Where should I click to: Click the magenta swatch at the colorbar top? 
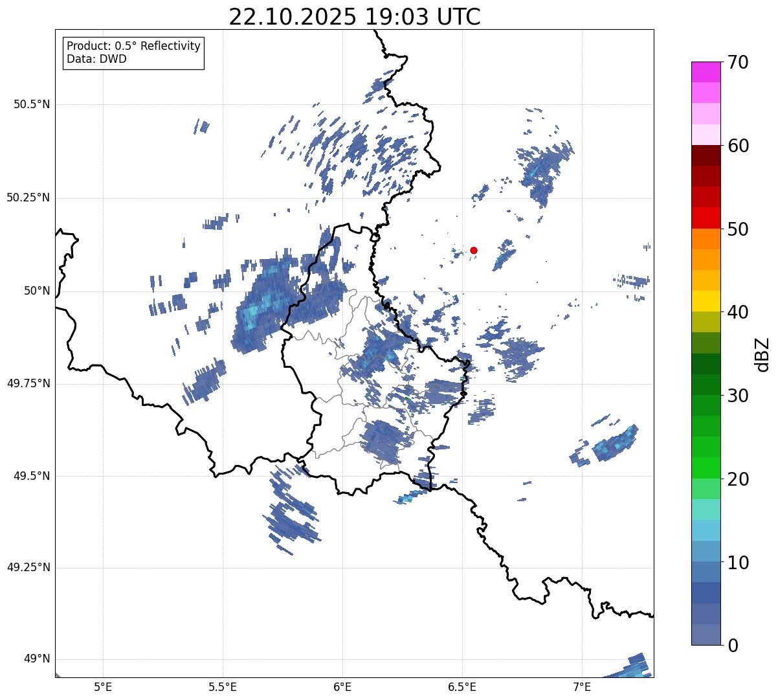tap(706, 72)
